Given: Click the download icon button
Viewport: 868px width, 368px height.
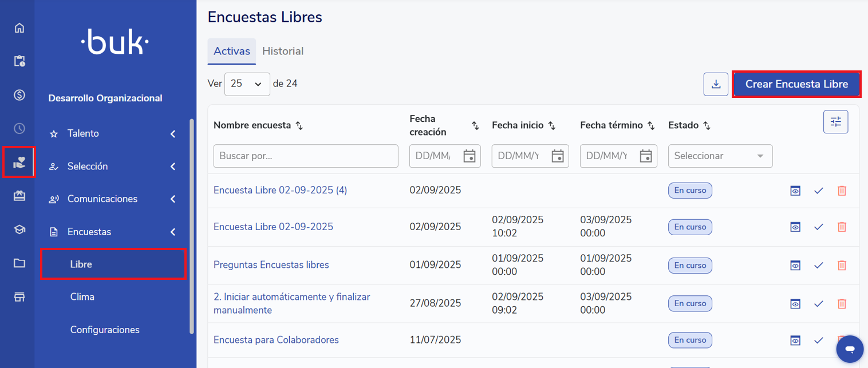Looking at the screenshot, I should pyautogui.click(x=716, y=84).
